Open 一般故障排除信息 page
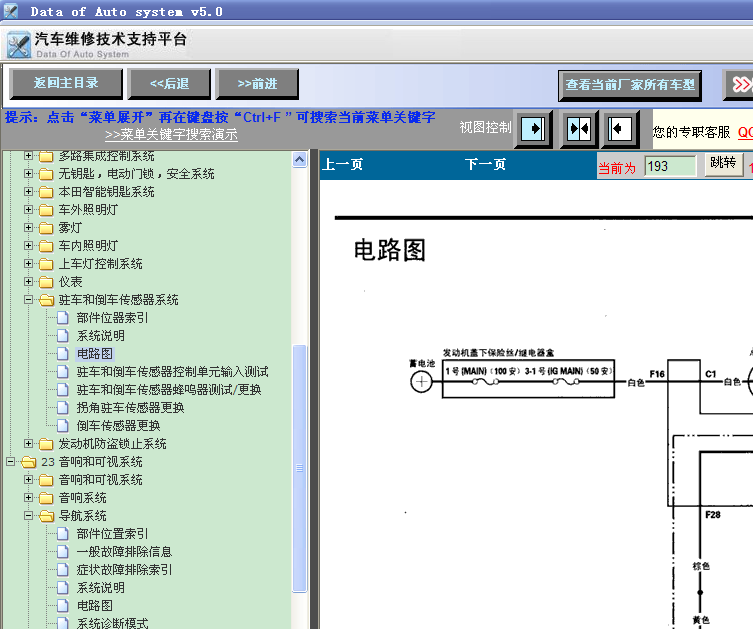753x629 pixels. coord(124,552)
